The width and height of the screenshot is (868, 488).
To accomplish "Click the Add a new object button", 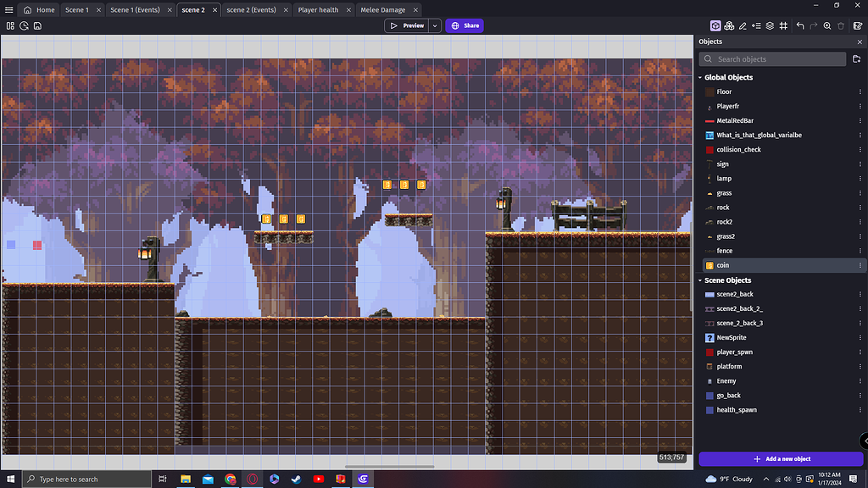I will click(x=780, y=458).
